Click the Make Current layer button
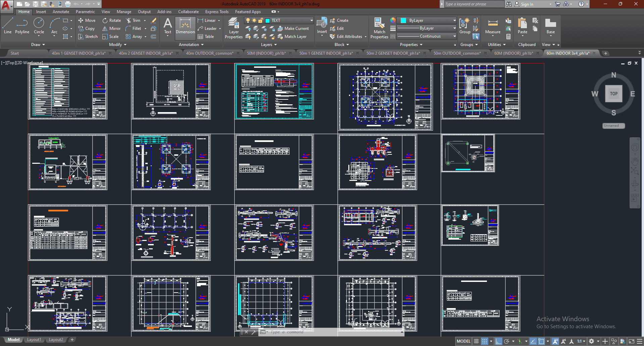644x346 pixels. (x=293, y=29)
